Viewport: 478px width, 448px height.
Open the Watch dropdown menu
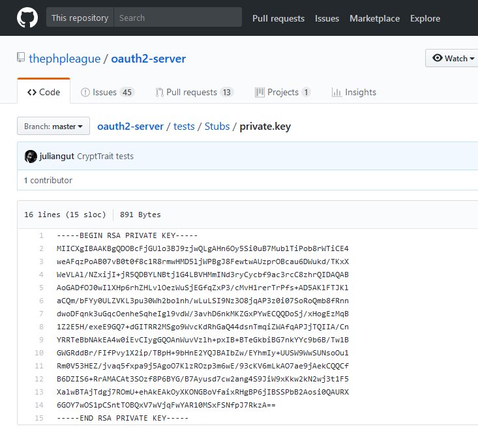pos(452,58)
